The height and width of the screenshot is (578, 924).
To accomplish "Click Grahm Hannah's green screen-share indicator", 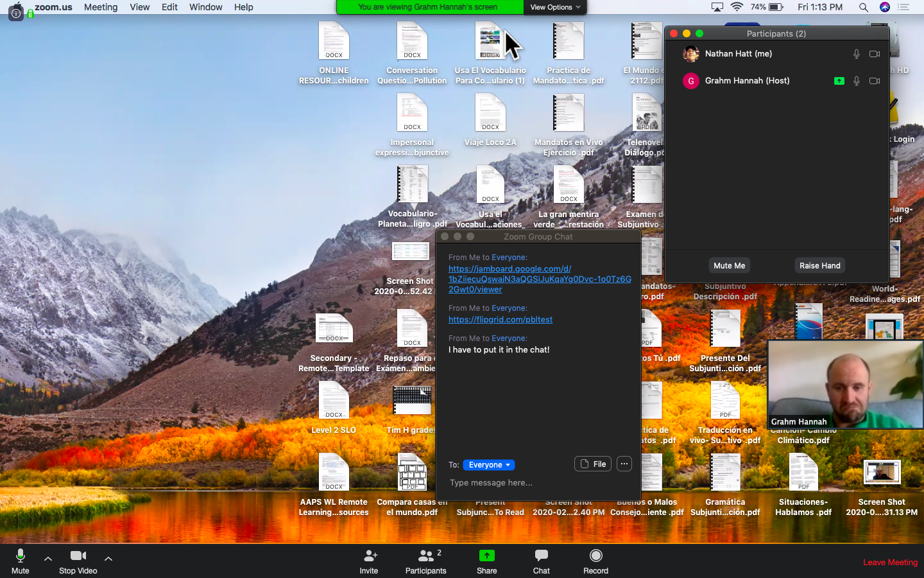I will (839, 81).
